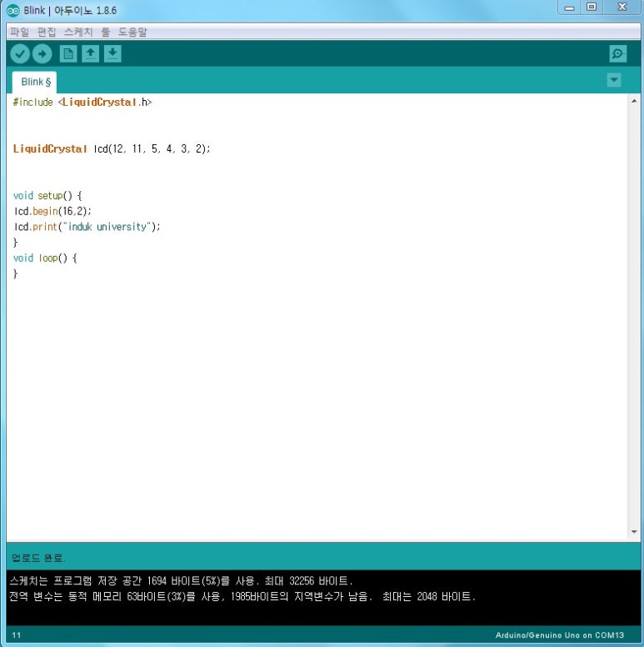The height and width of the screenshot is (647, 644).
Task: Click the editor scrollbar down arrow
Action: point(634,531)
